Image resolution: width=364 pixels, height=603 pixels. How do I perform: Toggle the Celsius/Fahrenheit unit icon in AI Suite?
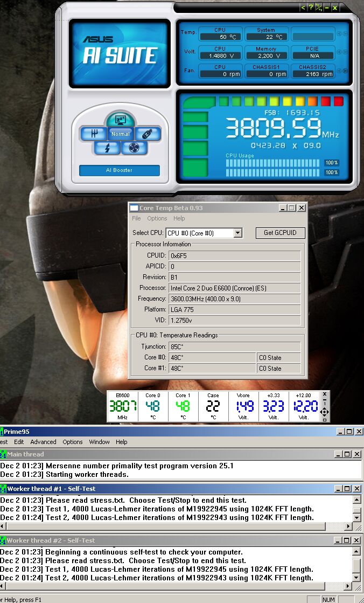pos(319,8)
